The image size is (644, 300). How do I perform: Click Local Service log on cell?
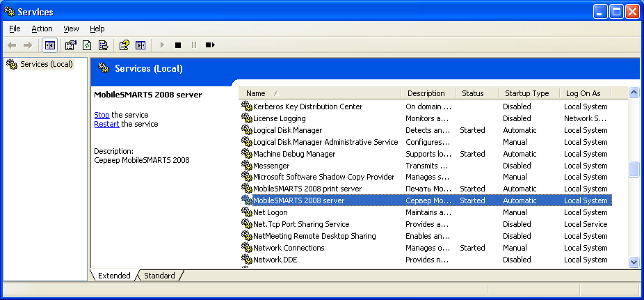click(586, 224)
